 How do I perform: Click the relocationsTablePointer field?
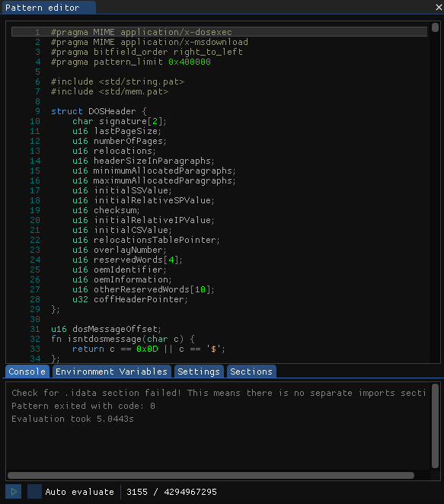coord(146,240)
